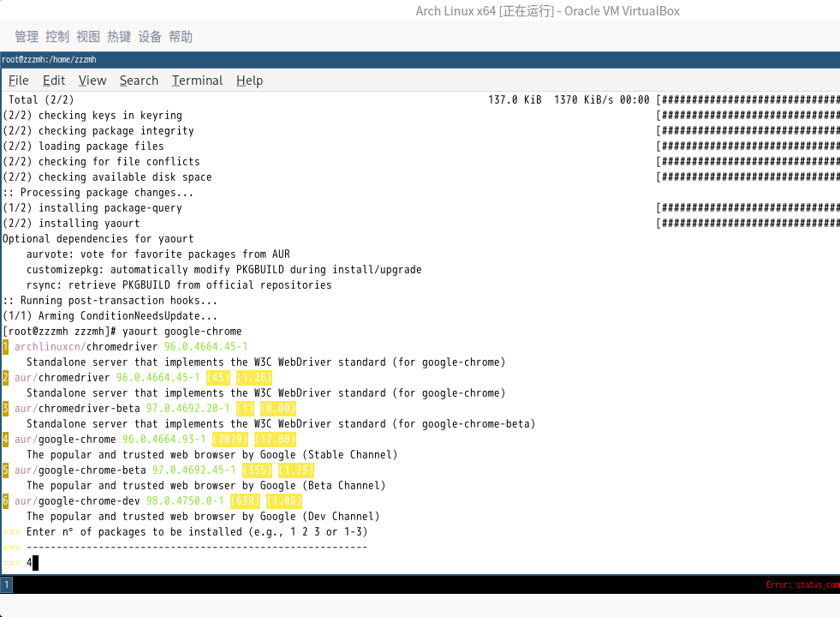Image resolution: width=840 pixels, height=617 pixels.
Task: Click 'aur/chromedriver' package name with votes
Action: [x=63, y=378]
